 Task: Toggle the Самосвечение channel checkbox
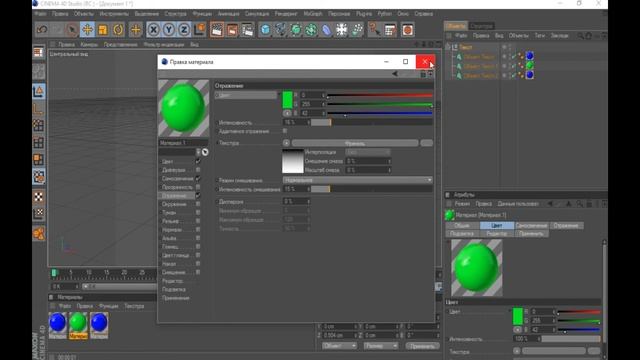pyautogui.click(x=198, y=178)
